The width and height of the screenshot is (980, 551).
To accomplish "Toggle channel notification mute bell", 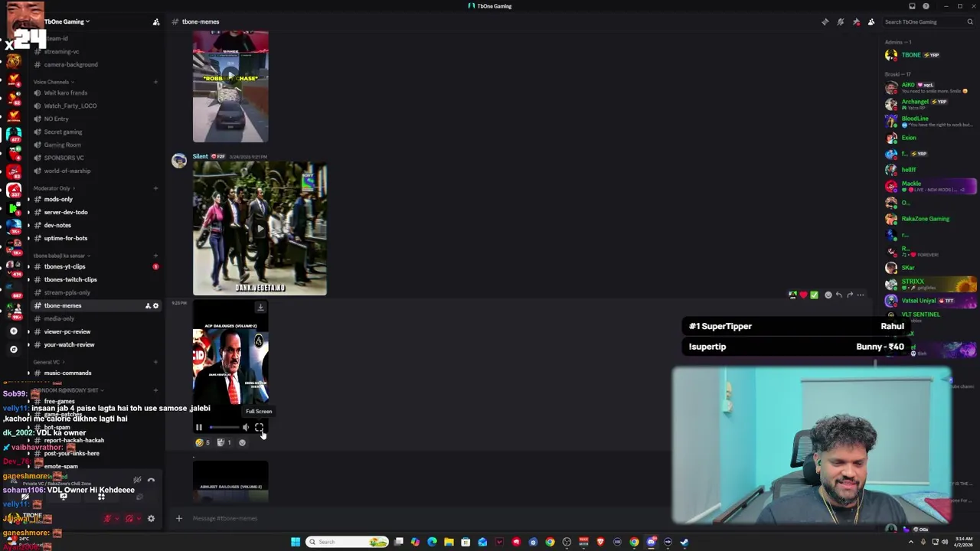I will [x=841, y=21].
